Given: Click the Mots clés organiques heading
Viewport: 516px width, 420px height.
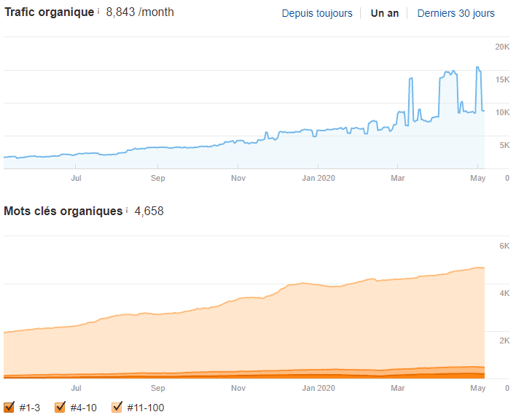Looking at the screenshot, I should [x=63, y=211].
